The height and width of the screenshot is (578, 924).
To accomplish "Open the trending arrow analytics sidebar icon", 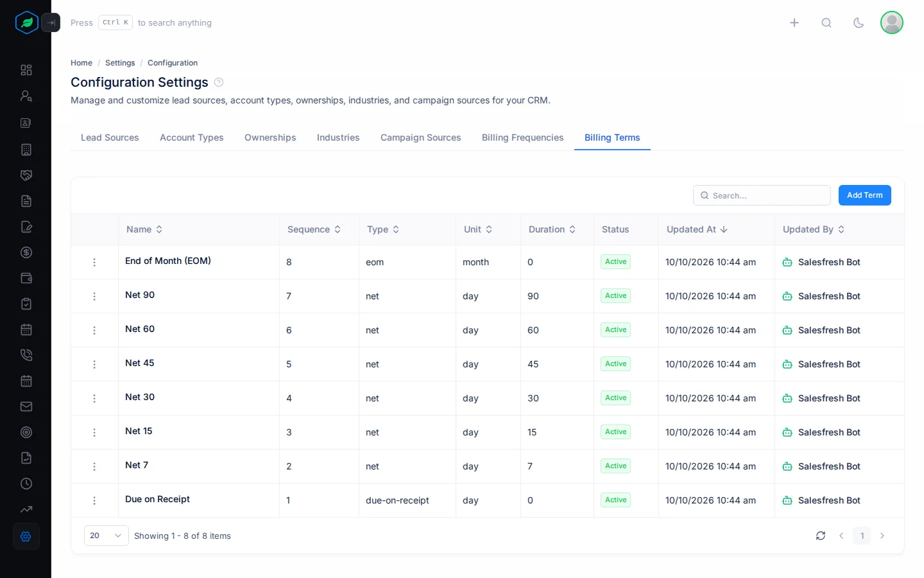I will 26,509.
